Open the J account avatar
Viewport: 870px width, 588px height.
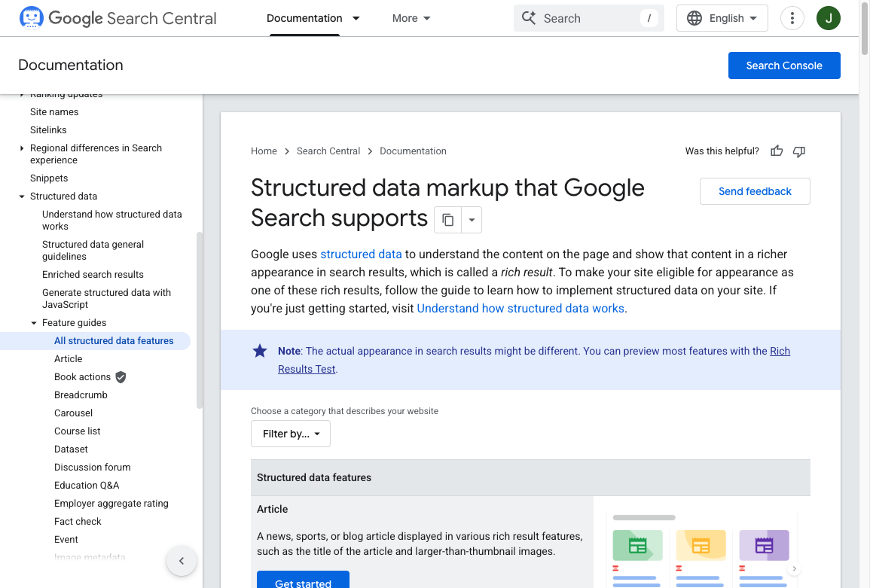coord(829,18)
